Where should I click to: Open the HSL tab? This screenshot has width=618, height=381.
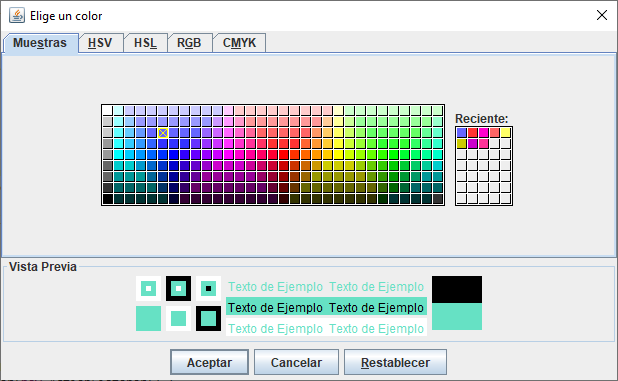145,43
